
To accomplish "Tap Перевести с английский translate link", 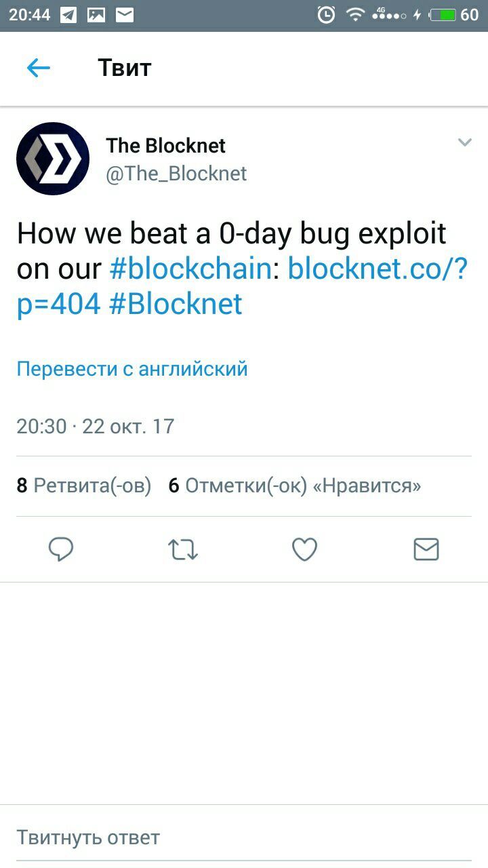I will click(132, 369).
